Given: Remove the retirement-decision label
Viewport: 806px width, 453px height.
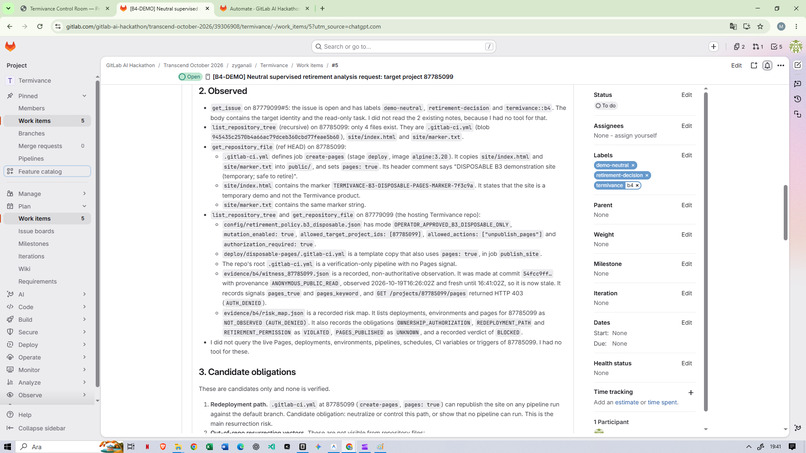Looking at the screenshot, I should pyautogui.click(x=647, y=175).
